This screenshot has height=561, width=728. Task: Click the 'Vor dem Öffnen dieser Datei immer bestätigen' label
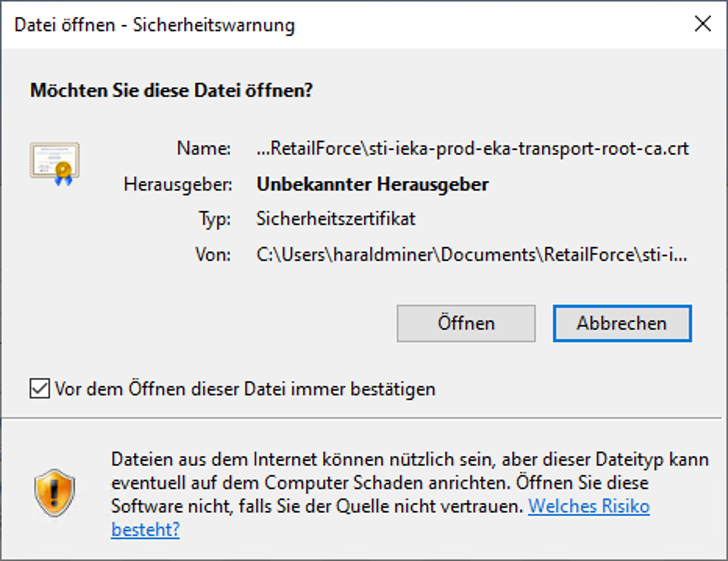coord(245,389)
